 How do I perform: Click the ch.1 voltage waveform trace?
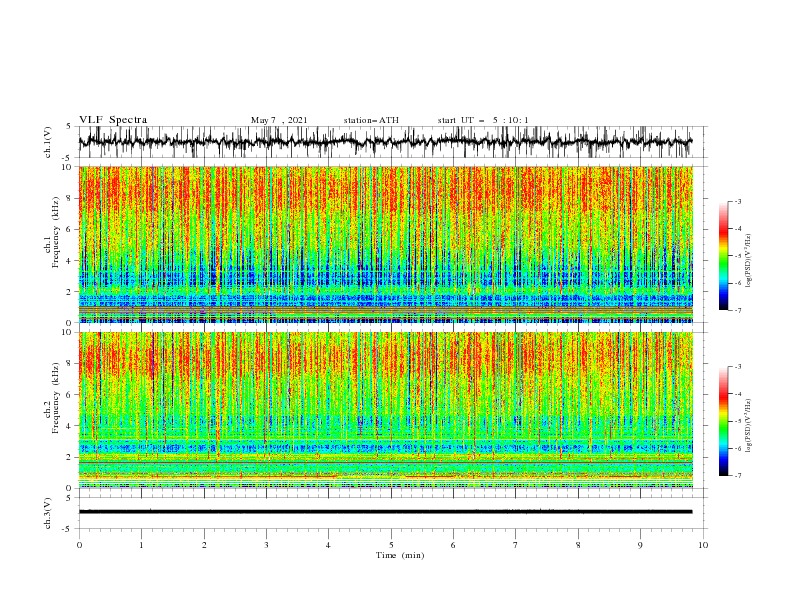385,142
